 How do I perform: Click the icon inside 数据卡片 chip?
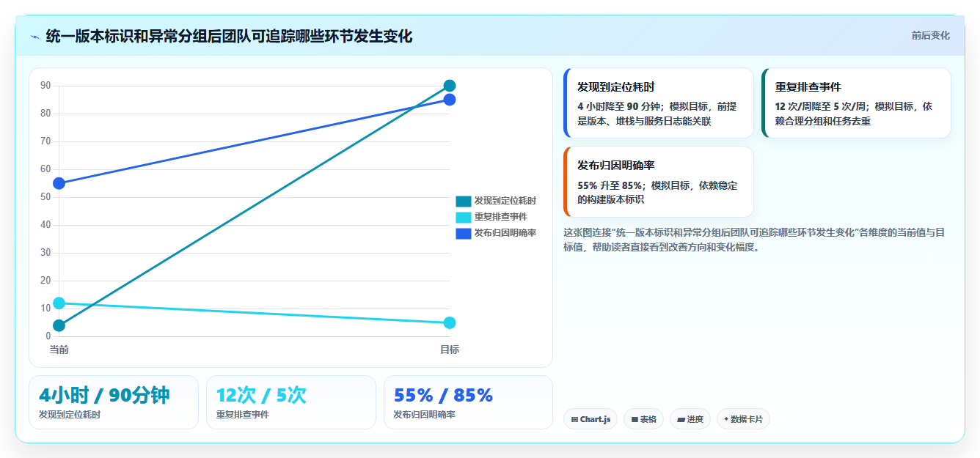click(726, 419)
